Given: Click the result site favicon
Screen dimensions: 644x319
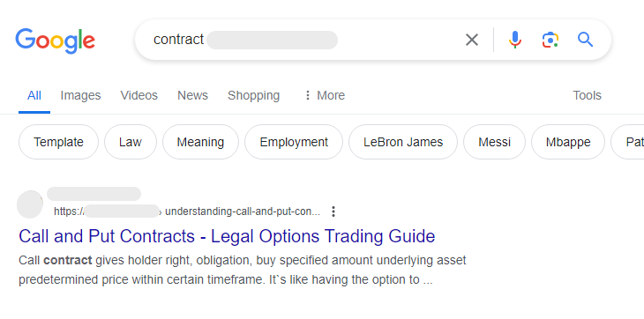Looking at the screenshot, I should tap(30, 204).
